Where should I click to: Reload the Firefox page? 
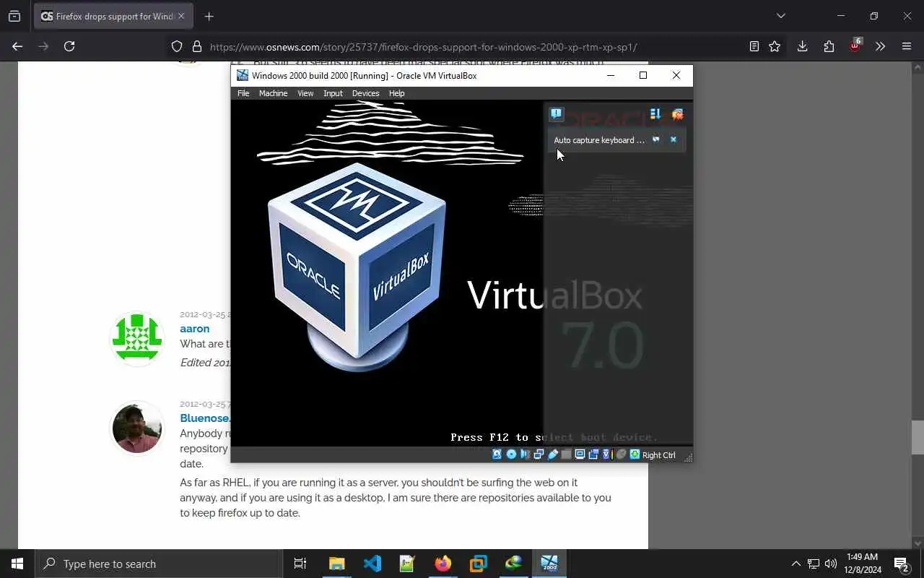click(69, 46)
